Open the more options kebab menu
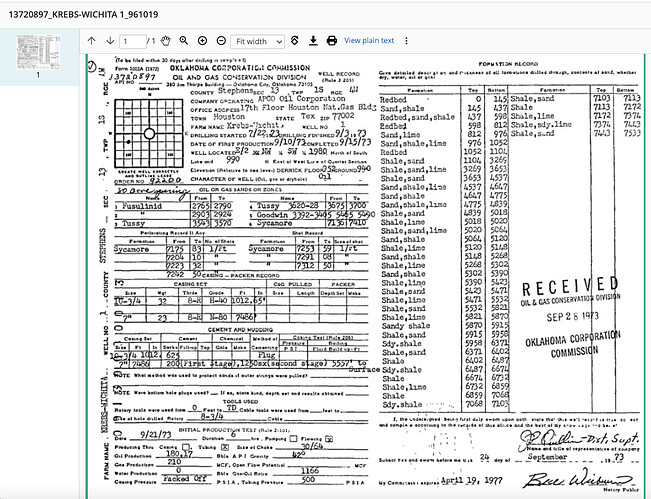This screenshot has height=499, width=651. (x=406, y=41)
